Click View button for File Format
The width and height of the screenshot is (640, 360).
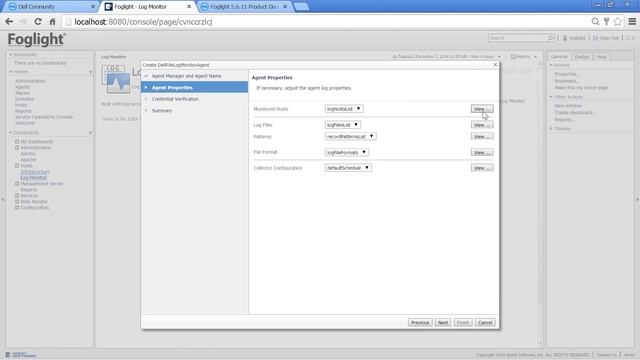[x=482, y=152]
